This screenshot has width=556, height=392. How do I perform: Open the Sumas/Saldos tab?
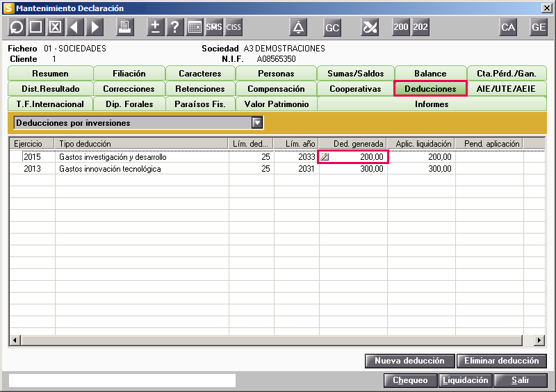click(x=356, y=74)
